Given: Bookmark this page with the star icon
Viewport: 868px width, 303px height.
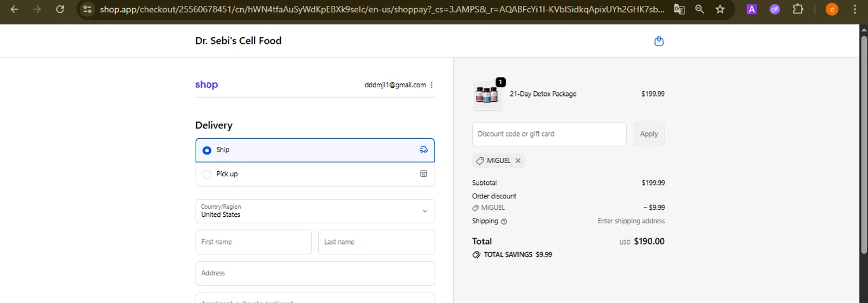Looking at the screenshot, I should pos(720,9).
